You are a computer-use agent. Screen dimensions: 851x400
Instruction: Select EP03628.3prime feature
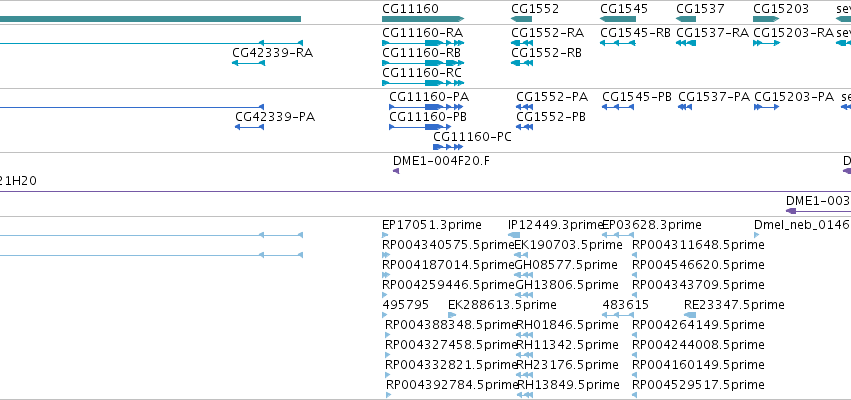[x=652, y=225]
